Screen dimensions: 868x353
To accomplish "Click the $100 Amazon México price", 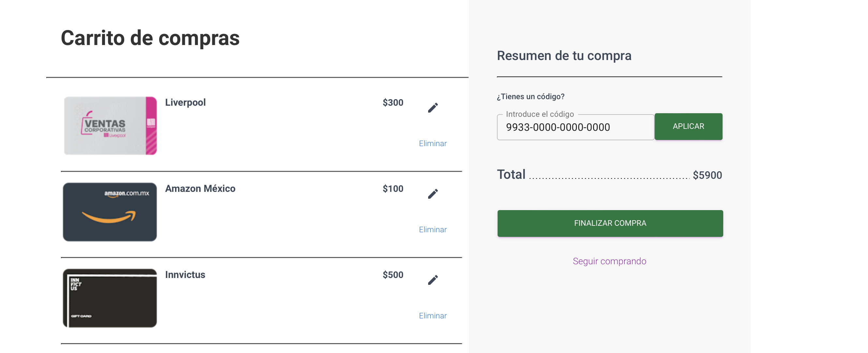I will coord(393,189).
